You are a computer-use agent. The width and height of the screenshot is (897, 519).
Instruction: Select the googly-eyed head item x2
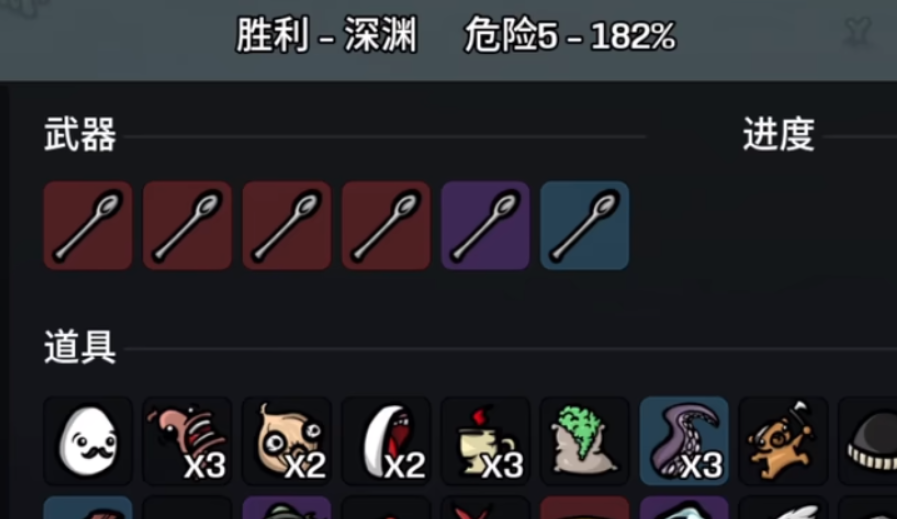[x=287, y=441]
